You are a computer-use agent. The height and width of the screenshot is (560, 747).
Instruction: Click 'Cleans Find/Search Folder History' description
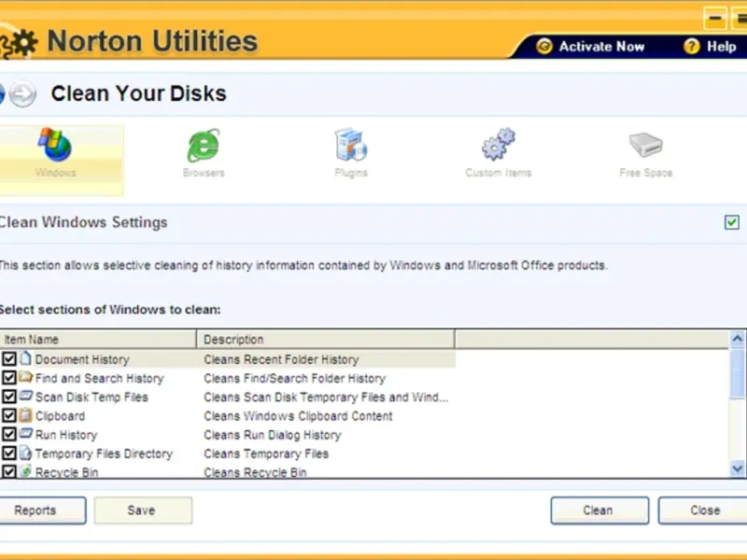294,378
